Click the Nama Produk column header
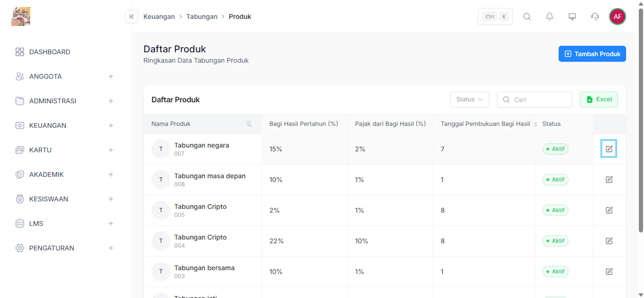 (171, 124)
